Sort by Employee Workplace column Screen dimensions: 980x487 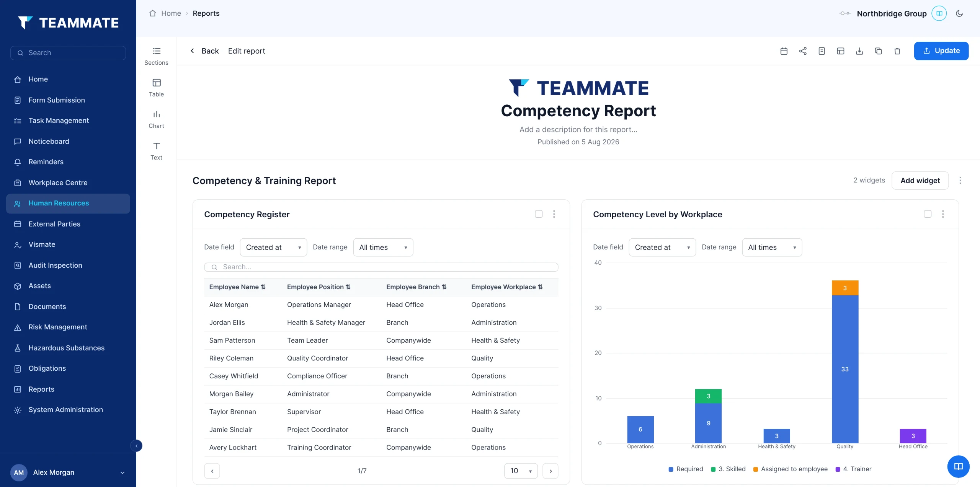(x=507, y=287)
